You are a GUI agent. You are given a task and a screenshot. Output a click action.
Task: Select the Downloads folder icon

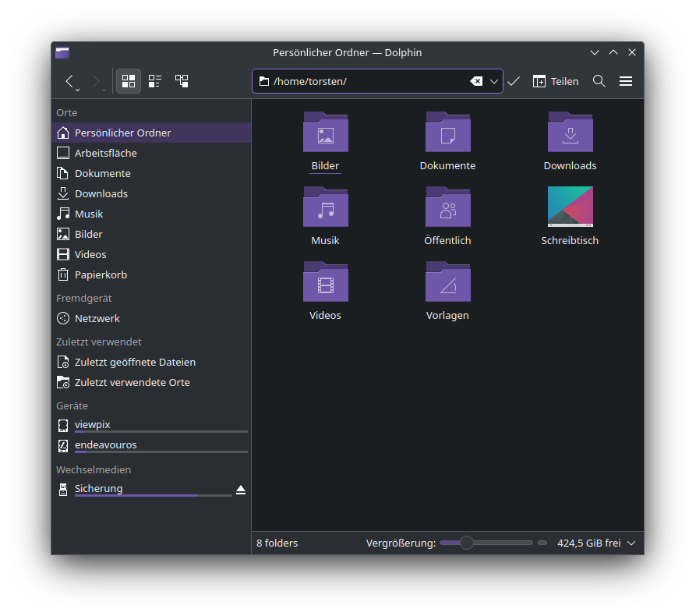point(571,132)
